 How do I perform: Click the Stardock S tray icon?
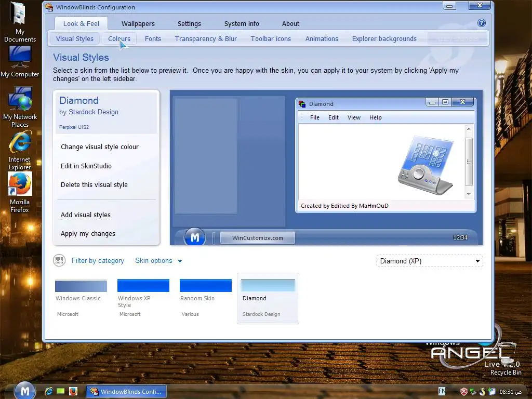483,392
